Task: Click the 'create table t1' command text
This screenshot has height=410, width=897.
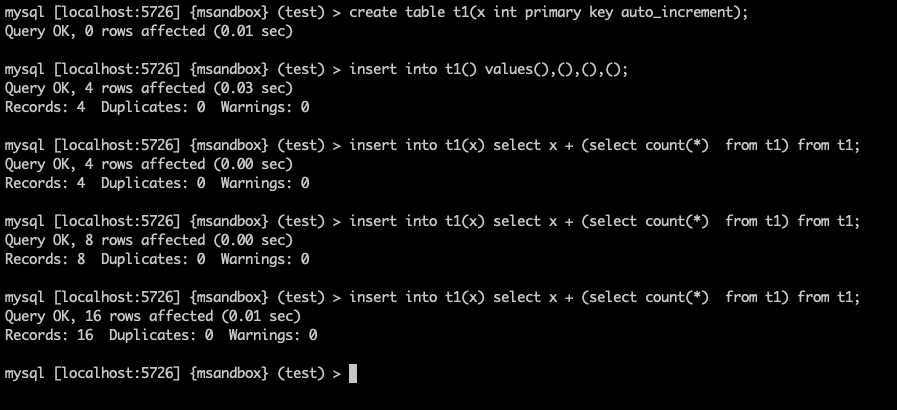Action: [x=404, y=12]
